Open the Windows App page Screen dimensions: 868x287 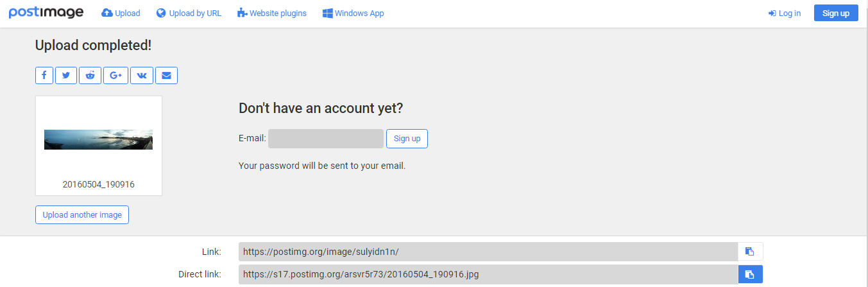pyautogui.click(x=353, y=13)
